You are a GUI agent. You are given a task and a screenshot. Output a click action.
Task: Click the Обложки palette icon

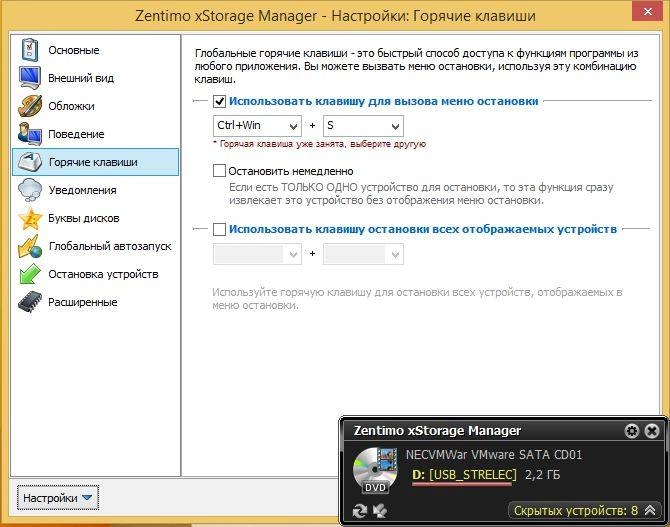[x=29, y=106]
